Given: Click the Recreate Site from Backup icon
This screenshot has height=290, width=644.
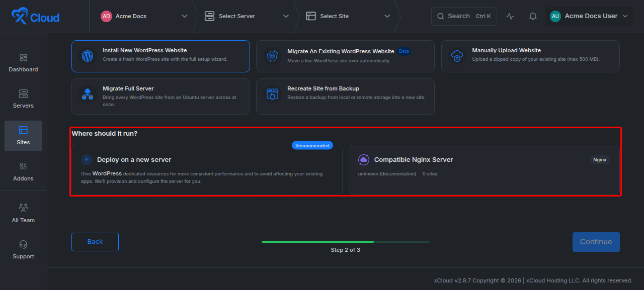Looking at the screenshot, I should 272,94.
